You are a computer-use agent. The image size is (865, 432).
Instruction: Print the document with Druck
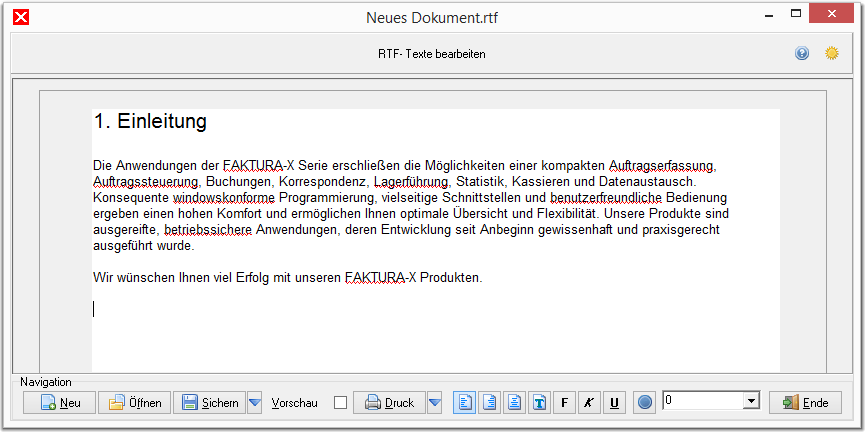pyautogui.click(x=389, y=403)
